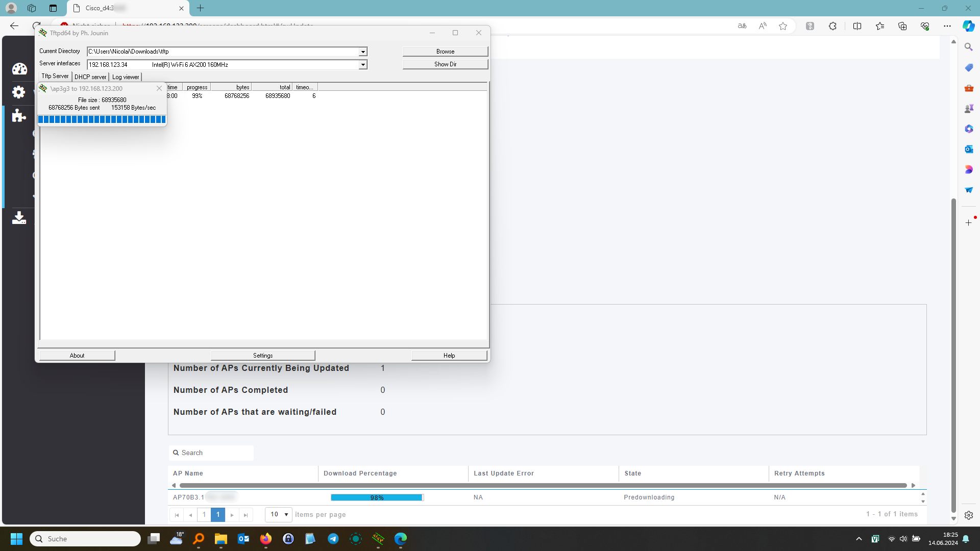The width and height of the screenshot is (980, 551).
Task: Click the TFTP app icon in taskbar
Action: [378, 538]
